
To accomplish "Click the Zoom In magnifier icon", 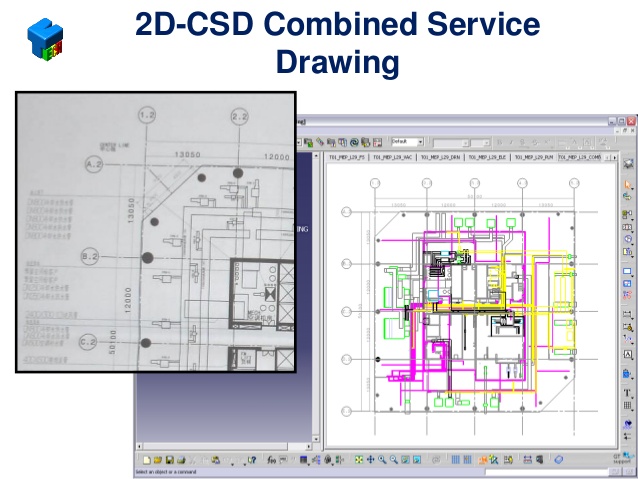I will pyautogui.click(x=382, y=459).
